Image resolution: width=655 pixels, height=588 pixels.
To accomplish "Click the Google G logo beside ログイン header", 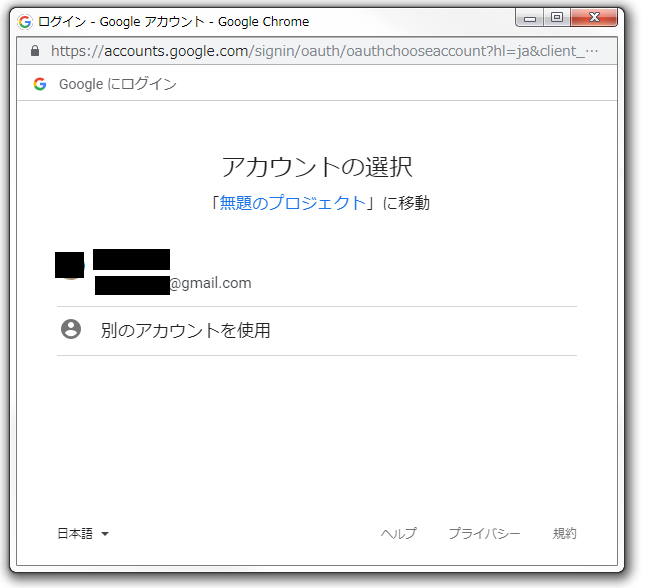I will coord(40,84).
